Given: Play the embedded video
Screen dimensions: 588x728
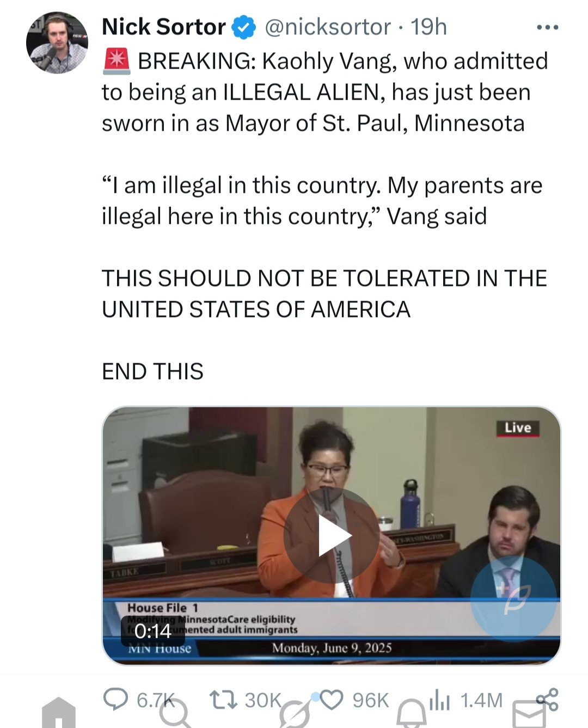Looking at the screenshot, I should tap(332, 535).
